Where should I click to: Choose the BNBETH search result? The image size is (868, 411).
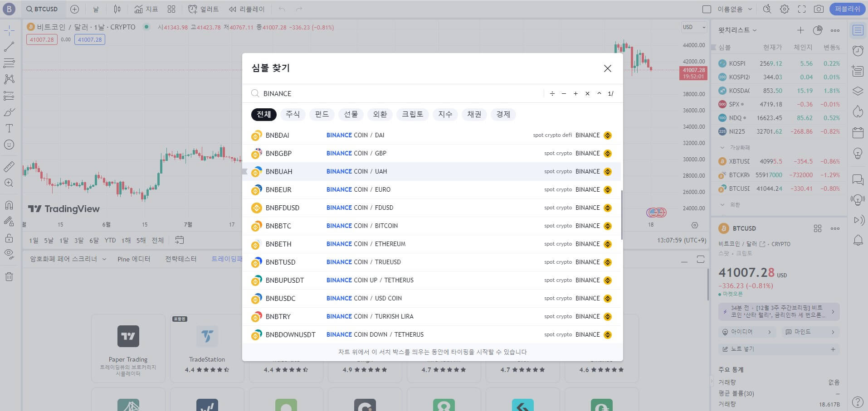pos(432,244)
